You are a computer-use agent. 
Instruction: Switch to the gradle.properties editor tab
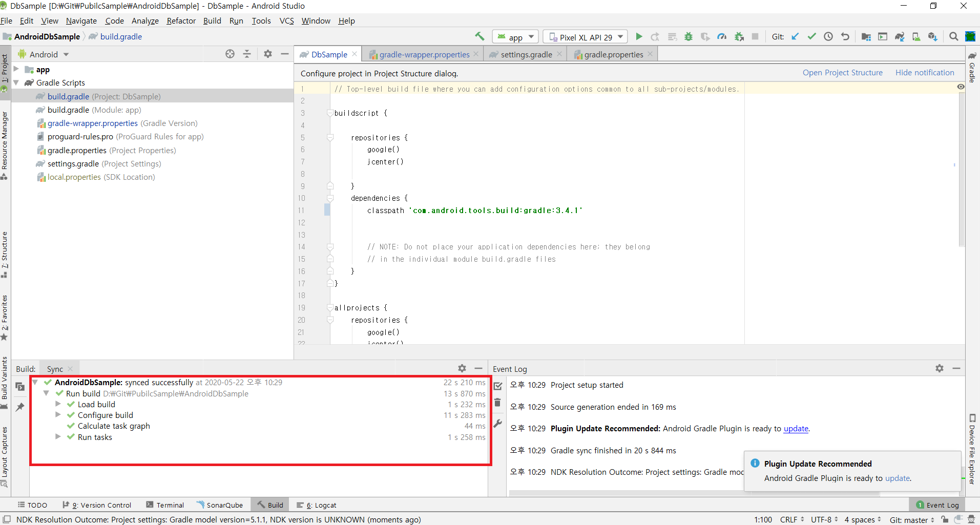[x=612, y=54]
